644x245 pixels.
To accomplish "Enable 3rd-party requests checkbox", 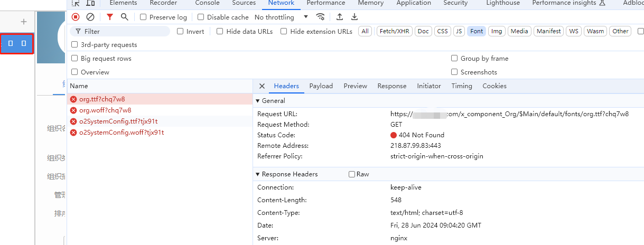I will pyautogui.click(x=74, y=45).
